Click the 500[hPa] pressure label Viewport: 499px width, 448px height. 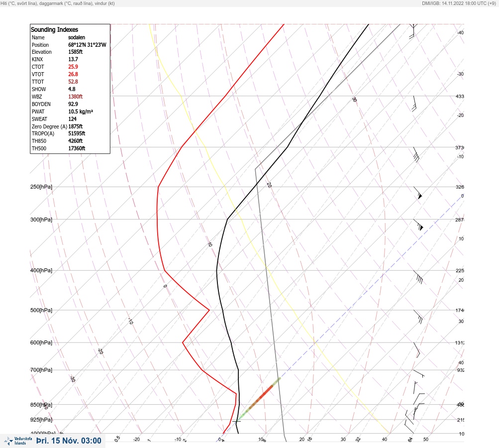pos(41,310)
